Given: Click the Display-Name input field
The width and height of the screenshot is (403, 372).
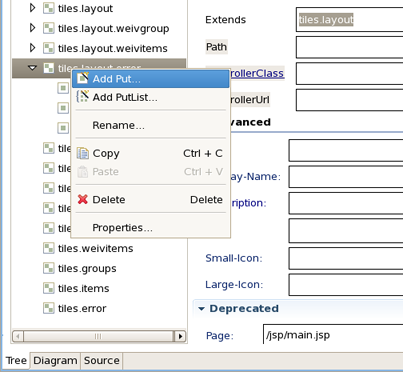Looking at the screenshot, I should tap(346, 177).
